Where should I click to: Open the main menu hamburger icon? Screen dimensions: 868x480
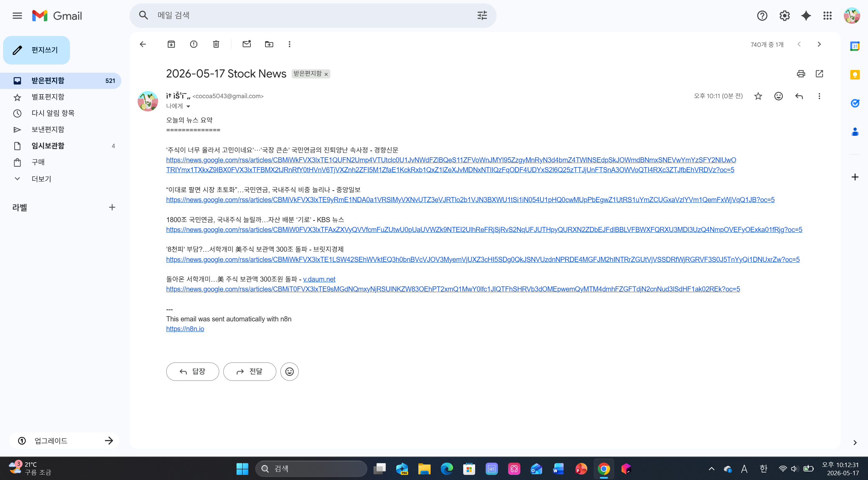coord(17,16)
